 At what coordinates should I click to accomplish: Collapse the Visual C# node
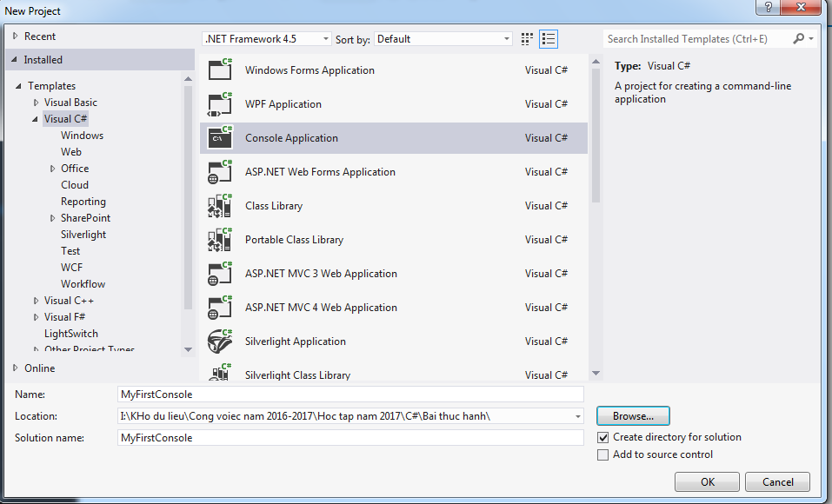click(x=35, y=119)
